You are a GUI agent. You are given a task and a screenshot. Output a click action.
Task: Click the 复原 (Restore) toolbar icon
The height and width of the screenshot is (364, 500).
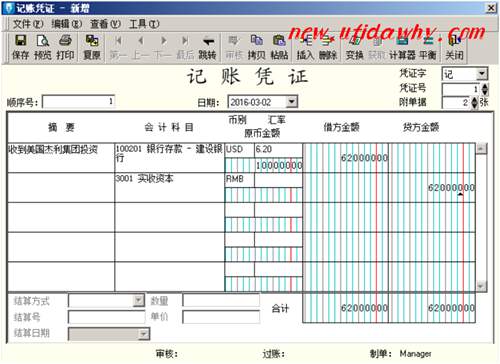coord(92,47)
